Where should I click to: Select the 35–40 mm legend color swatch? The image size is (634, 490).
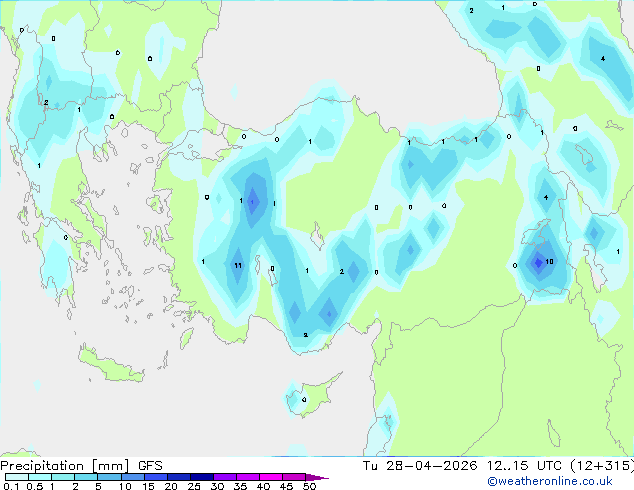(248, 477)
